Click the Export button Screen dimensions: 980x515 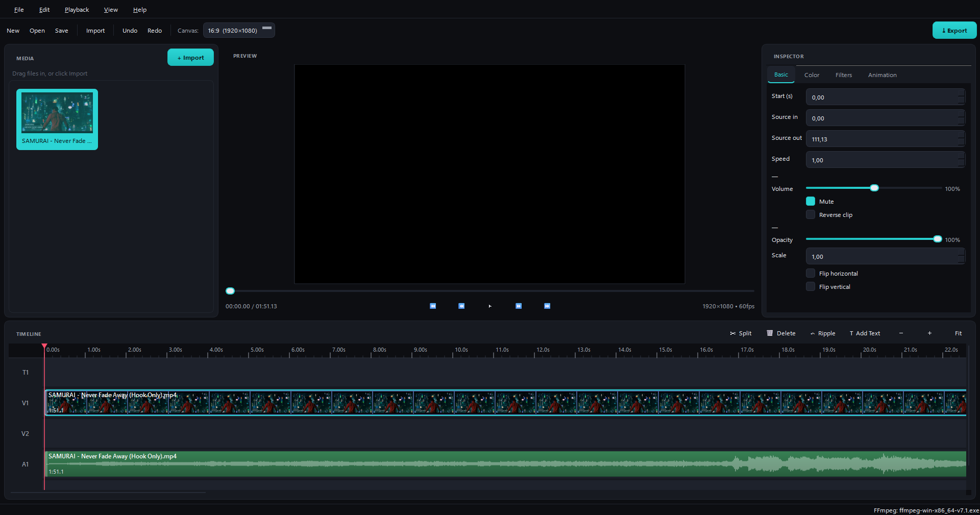(x=954, y=30)
